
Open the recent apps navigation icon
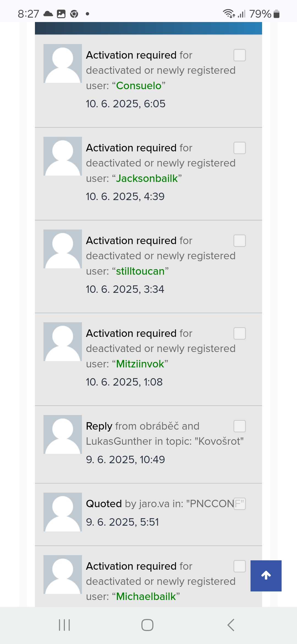64,625
